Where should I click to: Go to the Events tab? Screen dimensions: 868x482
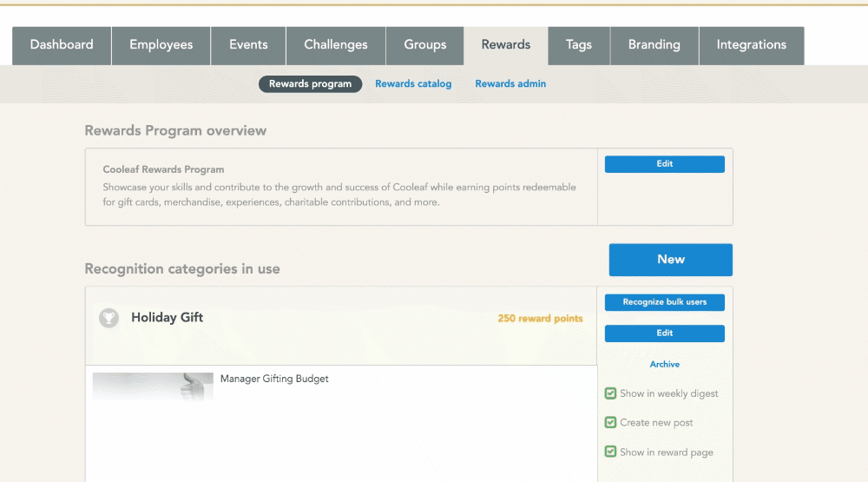pyautogui.click(x=248, y=45)
